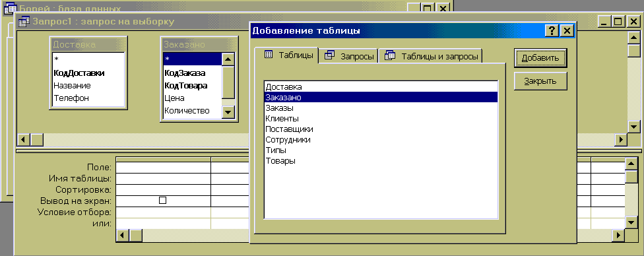Select Телефон field in Доставка table

tap(88, 98)
